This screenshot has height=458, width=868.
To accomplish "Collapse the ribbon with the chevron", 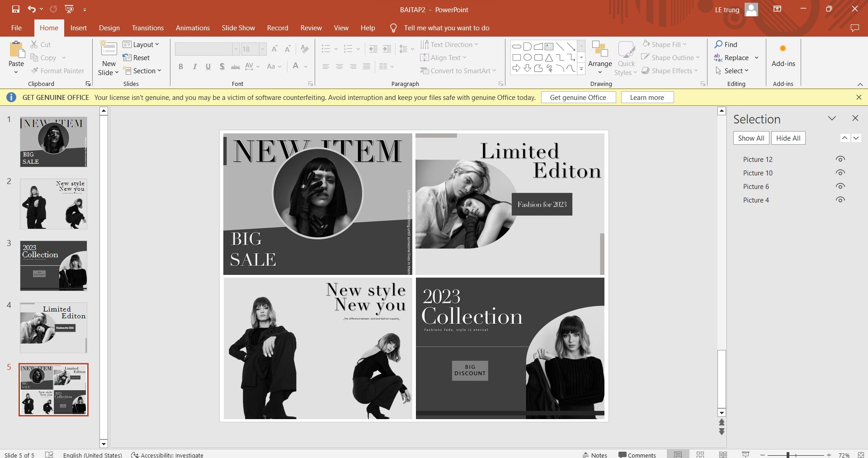I will click(860, 85).
